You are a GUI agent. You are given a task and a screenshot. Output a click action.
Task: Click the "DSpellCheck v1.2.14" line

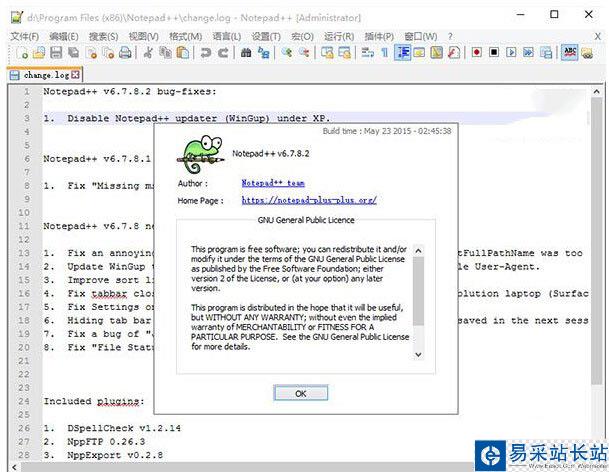[x=124, y=428]
